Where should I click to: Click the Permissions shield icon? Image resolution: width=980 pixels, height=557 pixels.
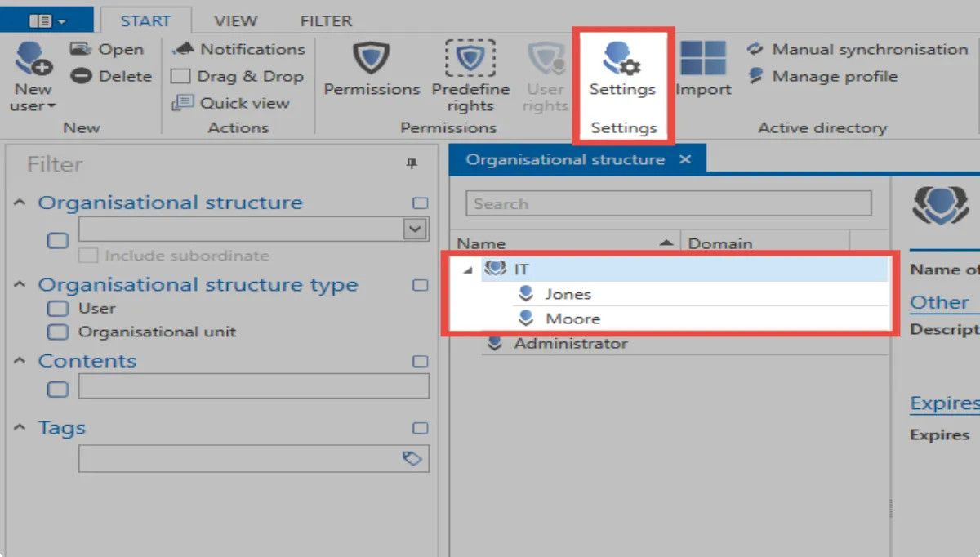point(372,59)
